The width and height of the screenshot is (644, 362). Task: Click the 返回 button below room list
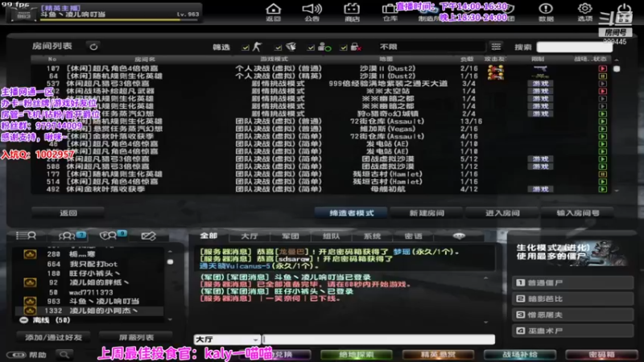68,212
